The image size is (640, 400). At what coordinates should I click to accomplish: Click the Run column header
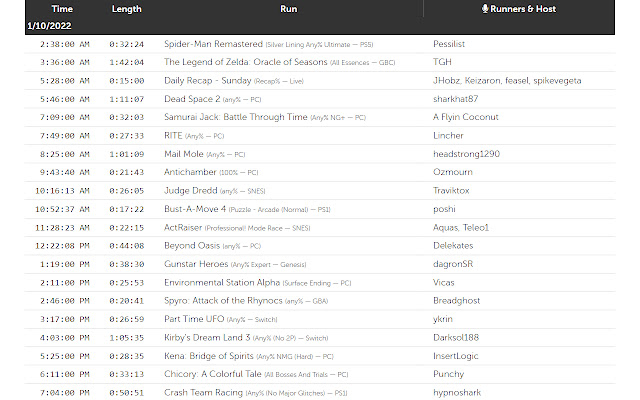288,8
